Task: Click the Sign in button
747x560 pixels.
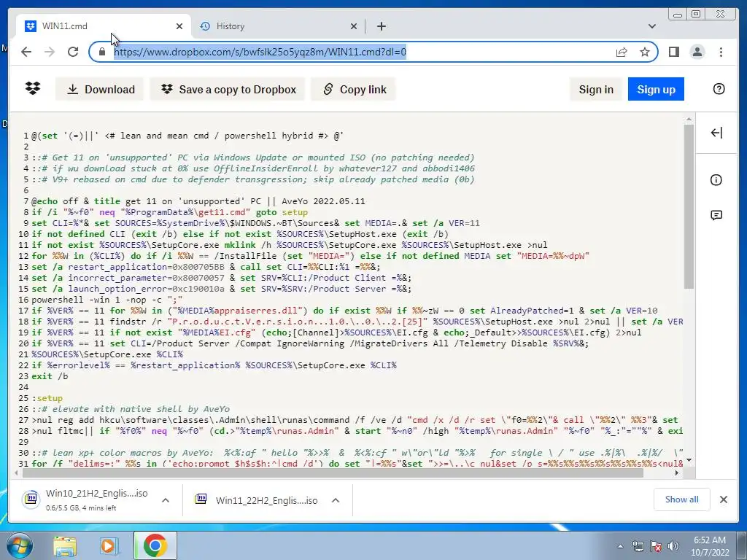Action: tap(595, 89)
